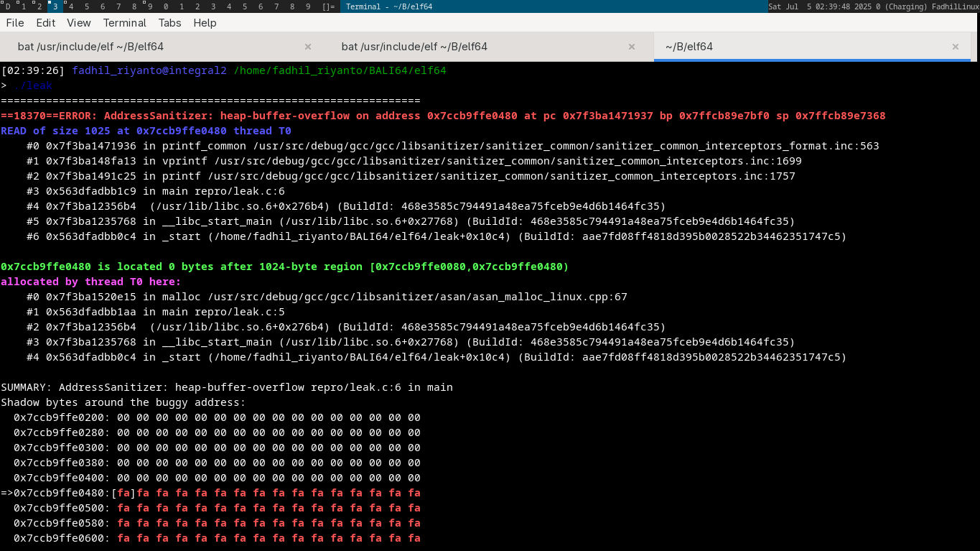Click the Terminal - ~/B/elf64 window title
Screen dimensions: 980x551
389,6
